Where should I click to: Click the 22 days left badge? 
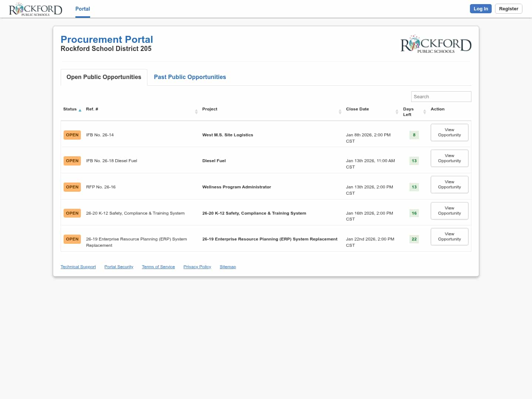tap(414, 239)
